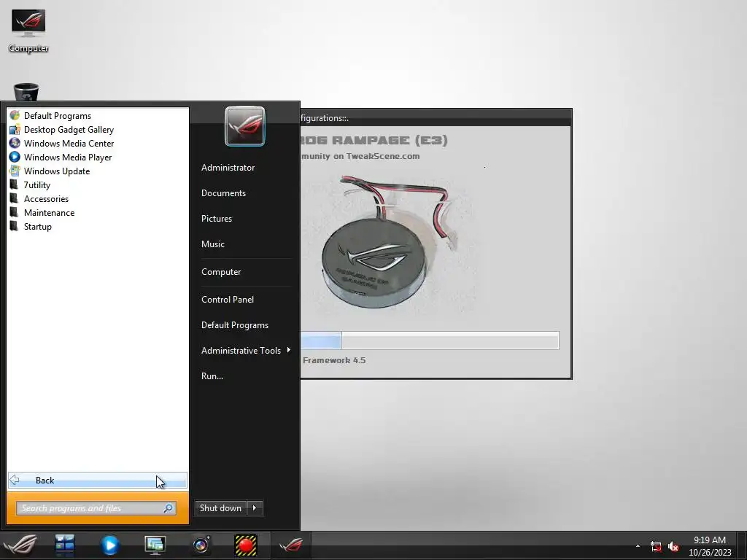
Task: Open Music from Start menu
Action: [212, 244]
